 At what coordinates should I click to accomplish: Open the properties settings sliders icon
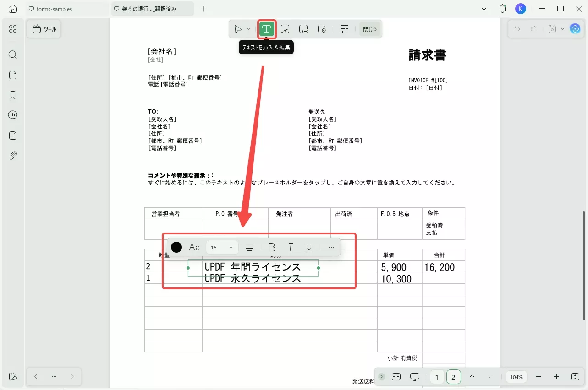(x=344, y=29)
